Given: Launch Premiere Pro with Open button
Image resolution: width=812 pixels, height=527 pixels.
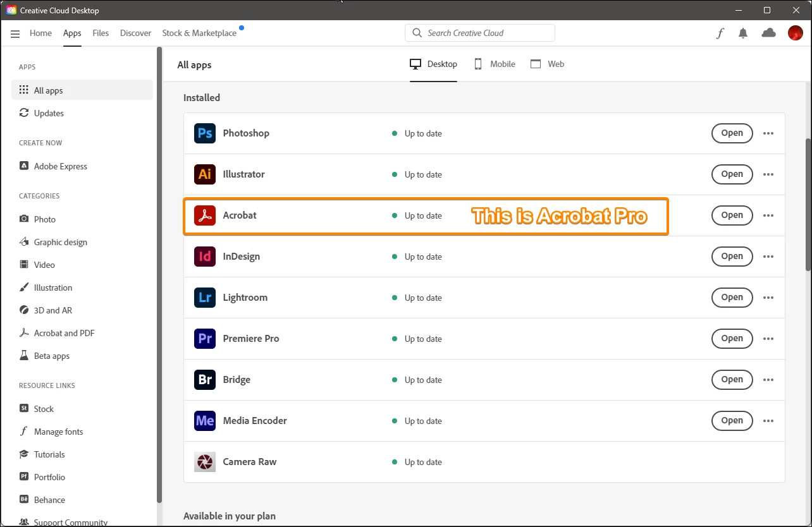Looking at the screenshot, I should 732,339.
